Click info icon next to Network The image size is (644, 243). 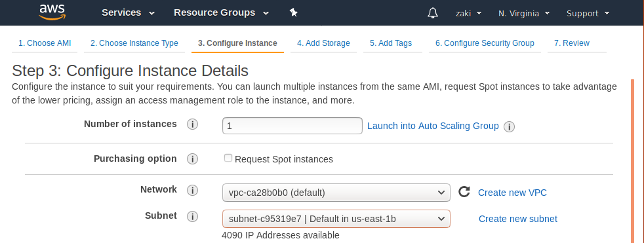click(x=192, y=190)
